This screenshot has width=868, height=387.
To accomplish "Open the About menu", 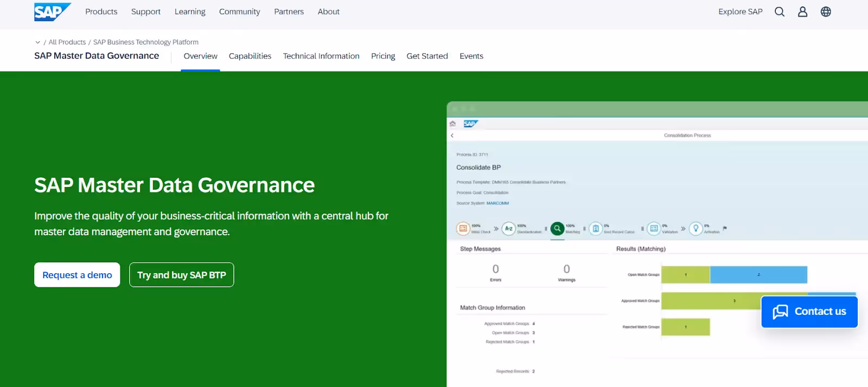I will tap(329, 11).
